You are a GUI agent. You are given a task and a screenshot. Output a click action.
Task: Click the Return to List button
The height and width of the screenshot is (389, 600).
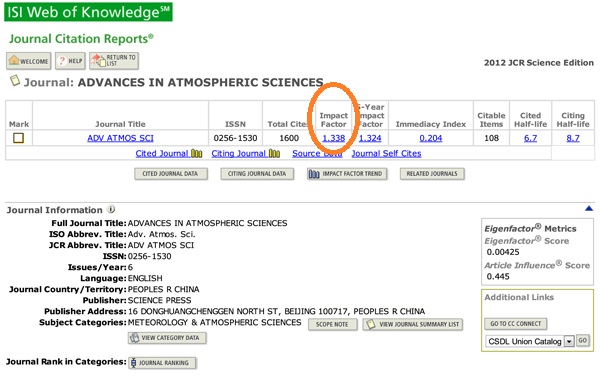pos(114,61)
